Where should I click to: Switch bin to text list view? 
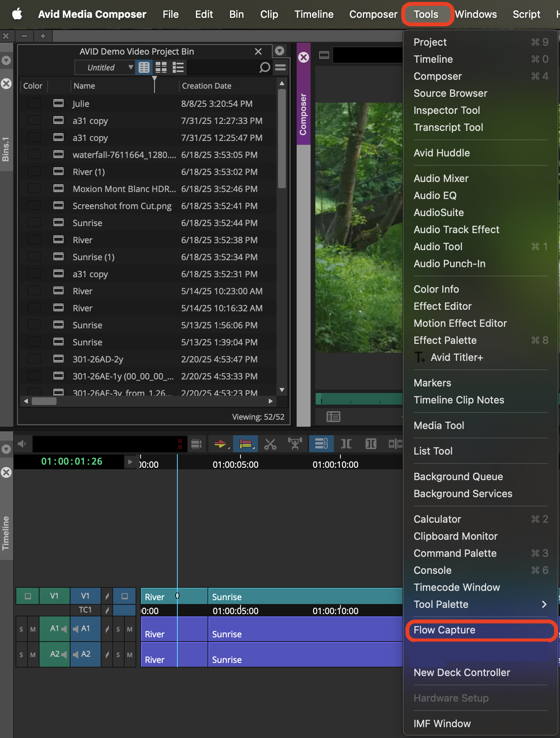[x=144, y=67]
